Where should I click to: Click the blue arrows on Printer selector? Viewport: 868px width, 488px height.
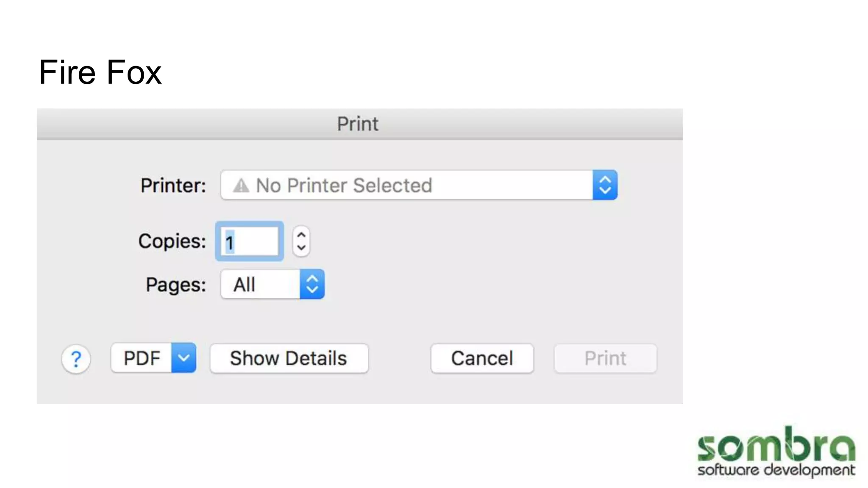[x=605, y=185]
